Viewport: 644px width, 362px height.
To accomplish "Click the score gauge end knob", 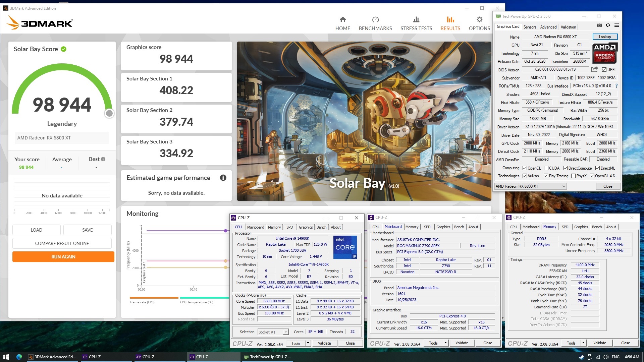I will (x=109, y=114).
